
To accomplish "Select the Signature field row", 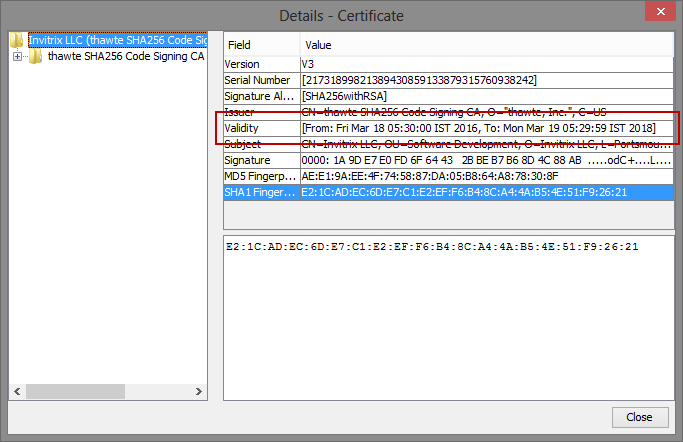I will pyautogui.click(x=449, y=160).
